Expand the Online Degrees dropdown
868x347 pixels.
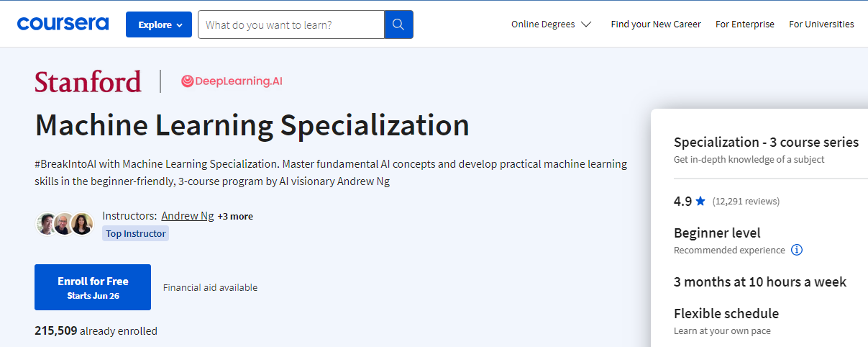pos(543,24)
